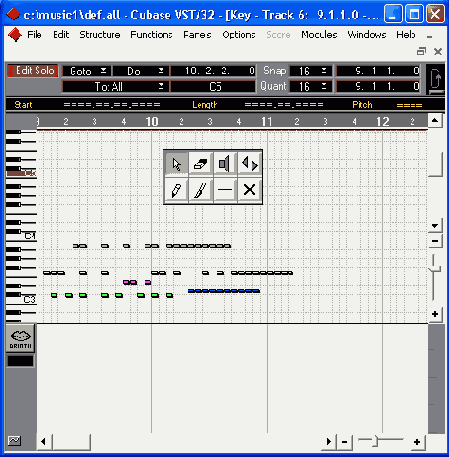Open the Snap value dropdown

point(311,71)
